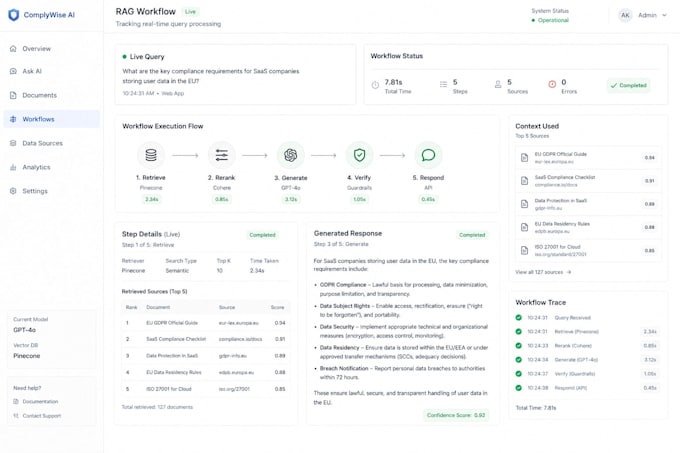
Task: Click the Documentation link icon
Action: [x=16, y=401]
